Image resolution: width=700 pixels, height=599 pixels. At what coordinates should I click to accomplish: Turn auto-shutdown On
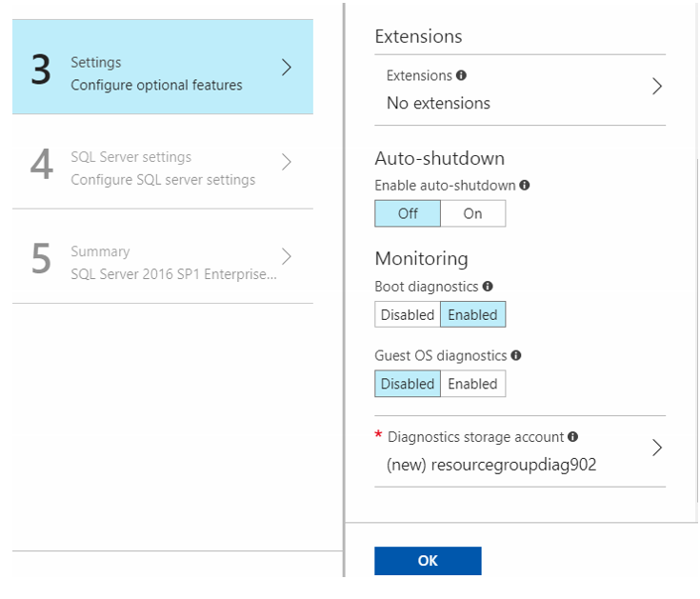[x=472, y=213]
